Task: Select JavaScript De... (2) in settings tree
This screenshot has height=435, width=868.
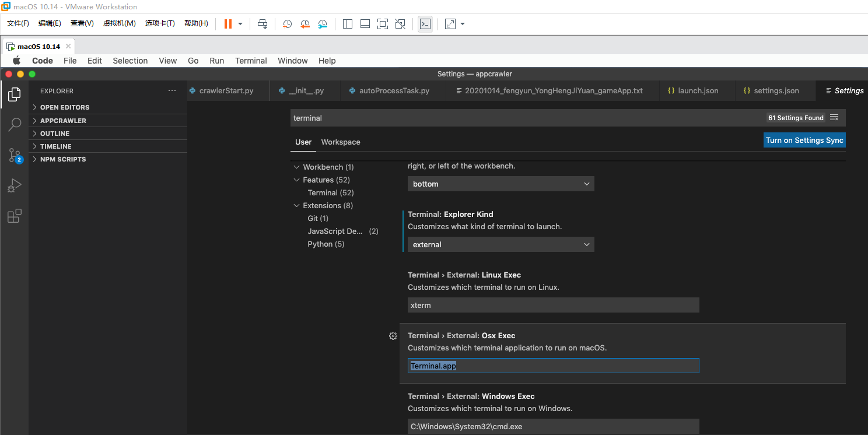Action: pos(343,231)
